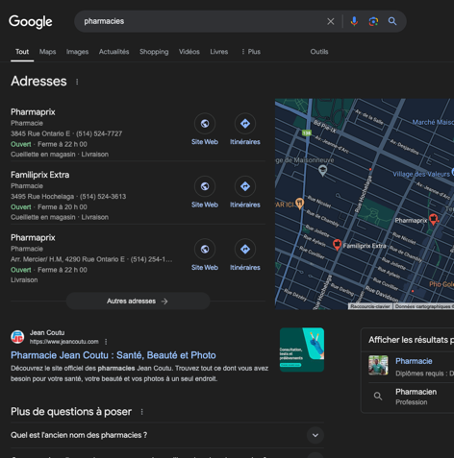Click the Jean Coutu result thumbnail image
The height and width of the screenshot is (458, 454).
[x=302, y=350]
